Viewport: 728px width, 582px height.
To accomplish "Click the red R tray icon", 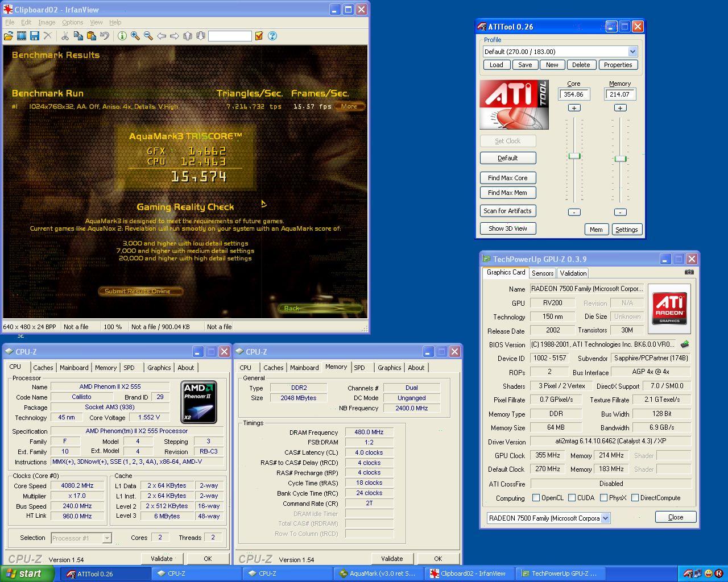I will 718,573.
